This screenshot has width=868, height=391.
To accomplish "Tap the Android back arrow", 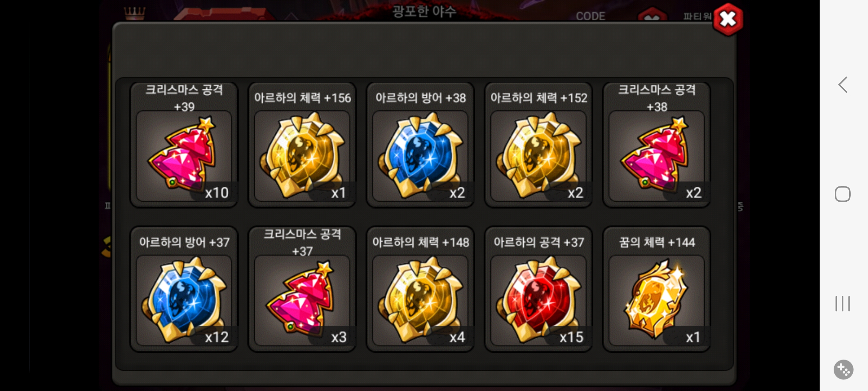I will click(x=843, y=85).
